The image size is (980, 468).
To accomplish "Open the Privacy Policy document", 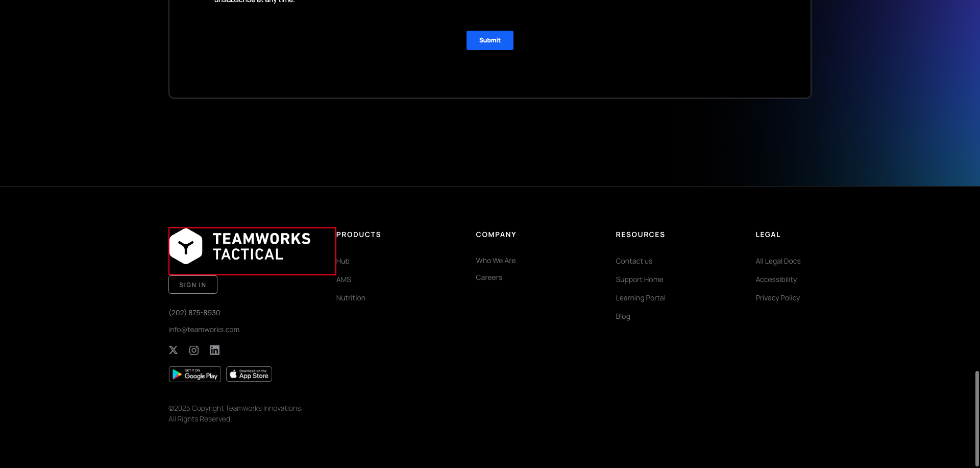I will pyautogui.click(x=777, y=297).
